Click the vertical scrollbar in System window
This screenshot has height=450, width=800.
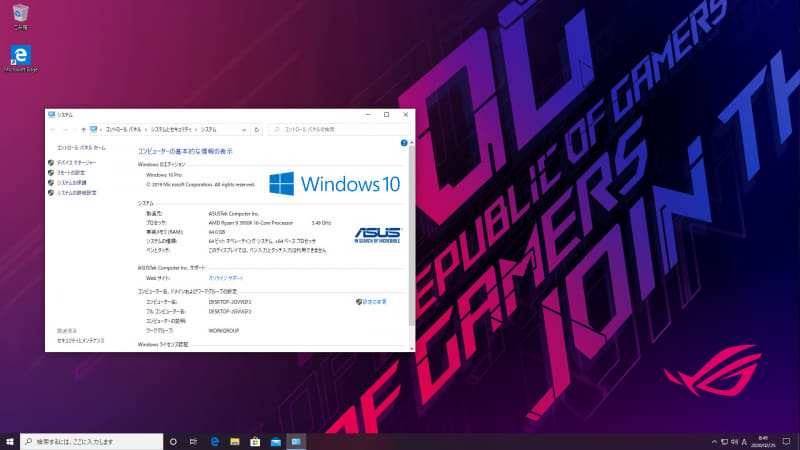click(x=412, y=235)
